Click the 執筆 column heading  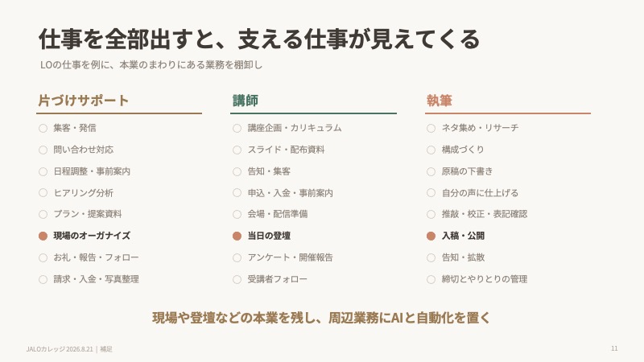click(439, 101)
